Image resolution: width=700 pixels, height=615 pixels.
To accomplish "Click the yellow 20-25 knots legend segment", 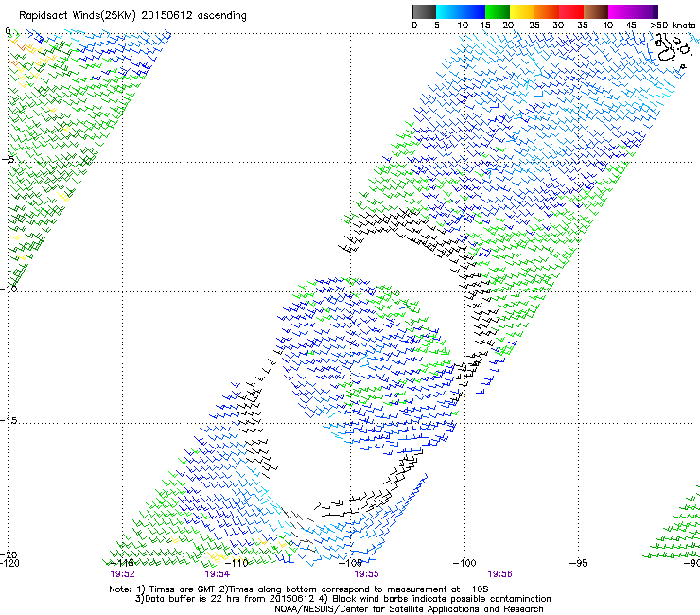I will tap(522, 11).
